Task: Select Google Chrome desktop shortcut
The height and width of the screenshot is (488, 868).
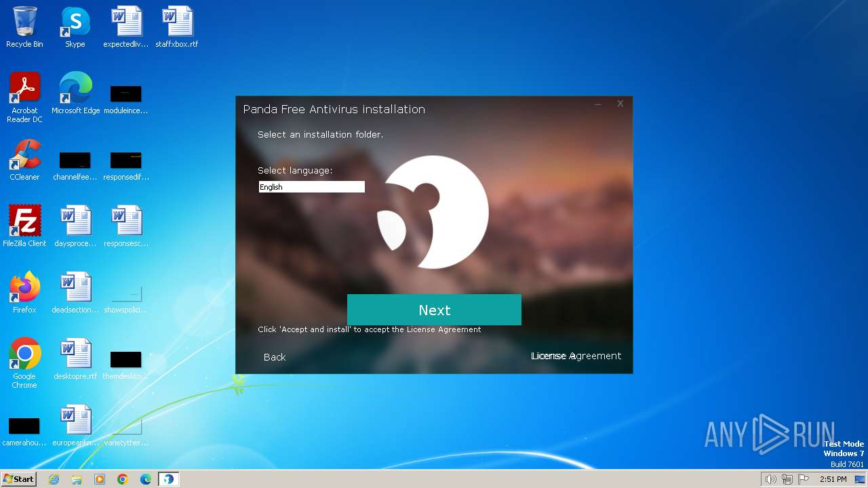Action: pos(24,363)
